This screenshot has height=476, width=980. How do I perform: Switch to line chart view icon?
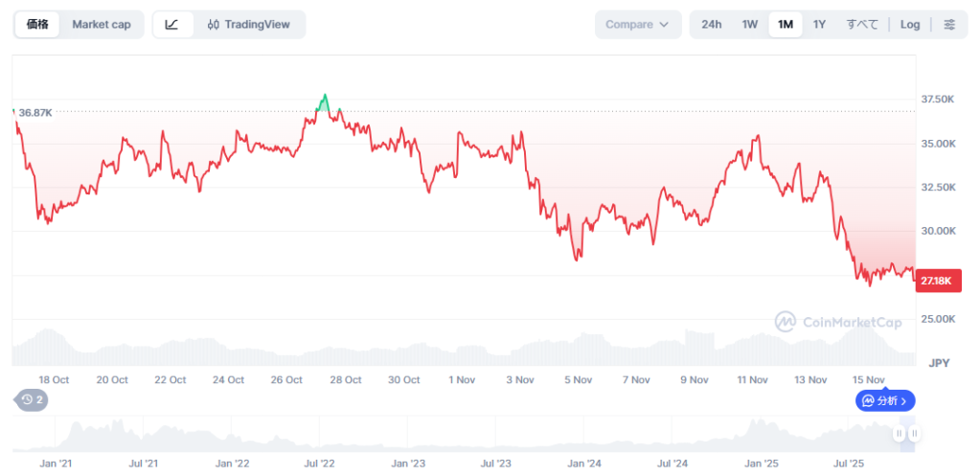pyautogui.click(x=171, y=25)
